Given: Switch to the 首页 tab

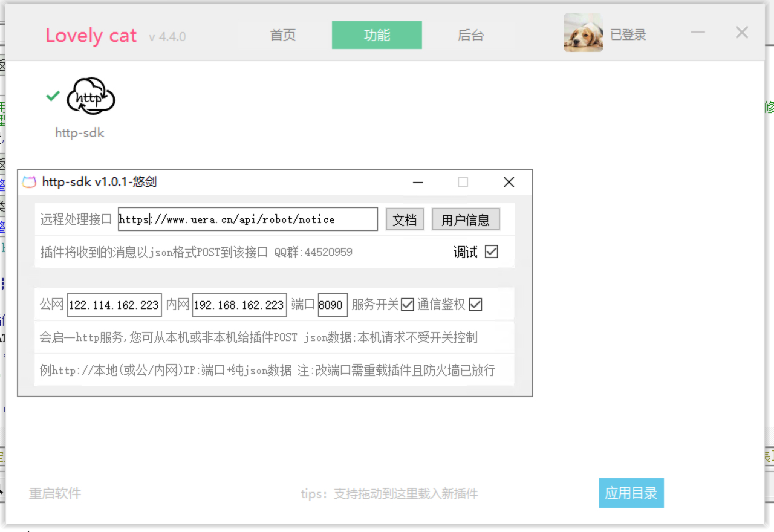Looking at the screenshot, I should (x=283, y=35).
